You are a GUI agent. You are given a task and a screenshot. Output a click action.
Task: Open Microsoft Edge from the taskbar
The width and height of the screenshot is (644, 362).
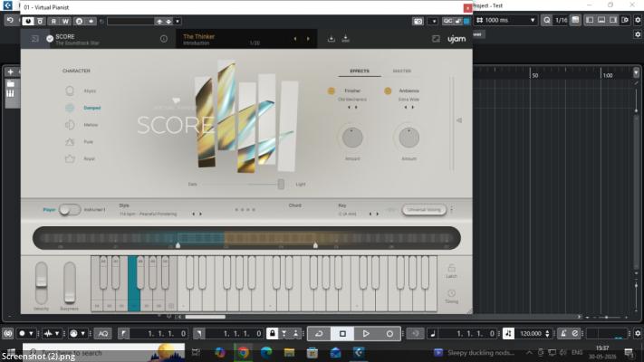point(266,352)
